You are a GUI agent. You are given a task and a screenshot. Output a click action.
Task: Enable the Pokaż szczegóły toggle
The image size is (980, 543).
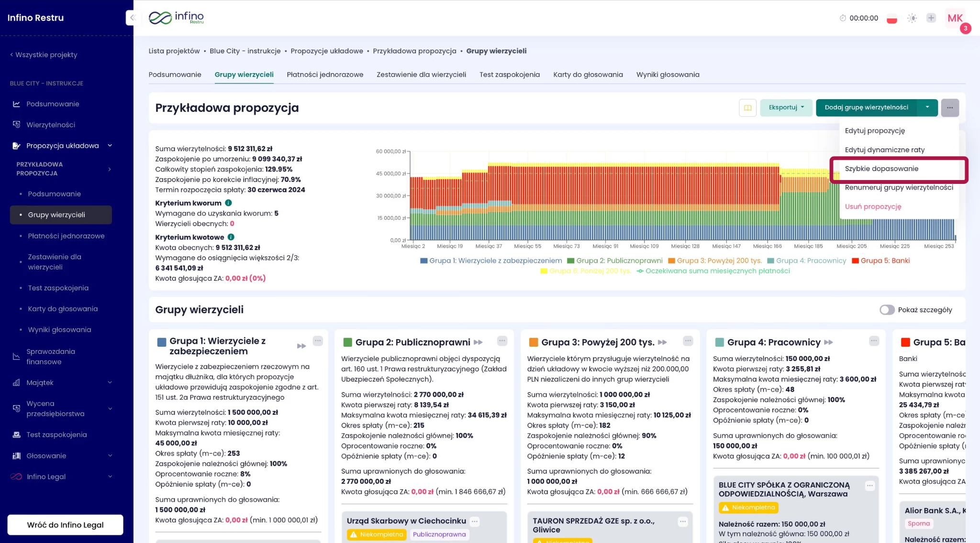[887, 310]
